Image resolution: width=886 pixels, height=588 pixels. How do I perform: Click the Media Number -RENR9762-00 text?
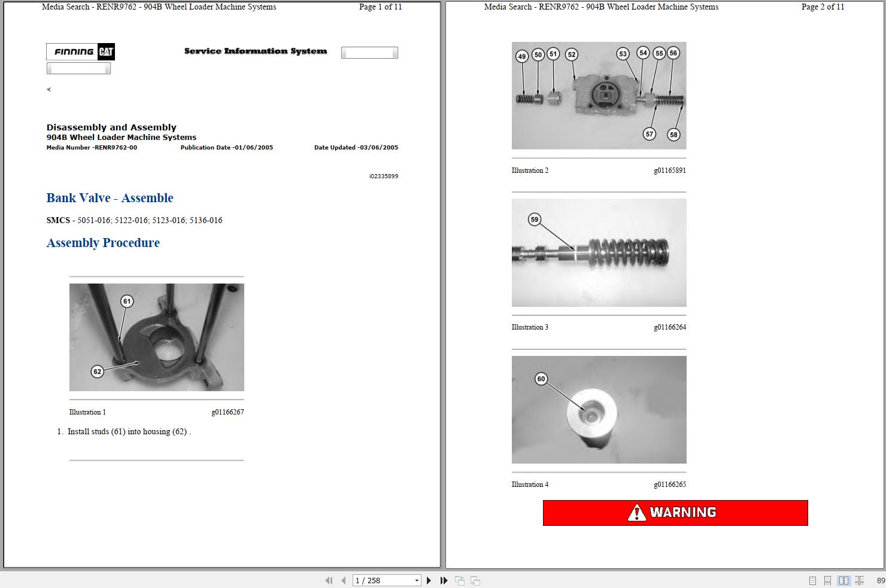pyautogui.click(x=92, y=147)
